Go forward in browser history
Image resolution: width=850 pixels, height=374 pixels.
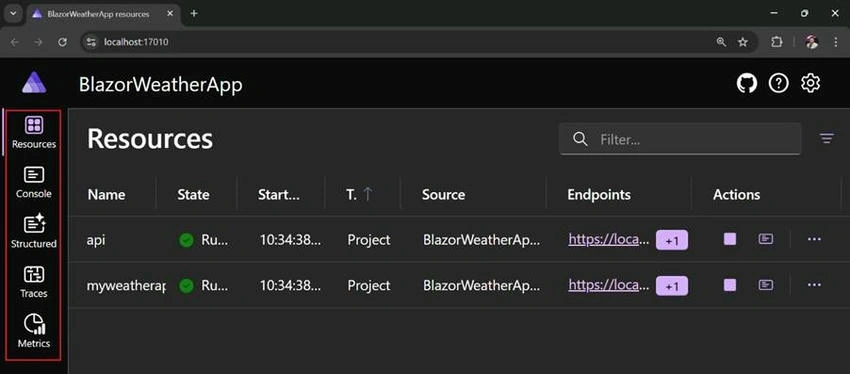[x=38, y=42]
